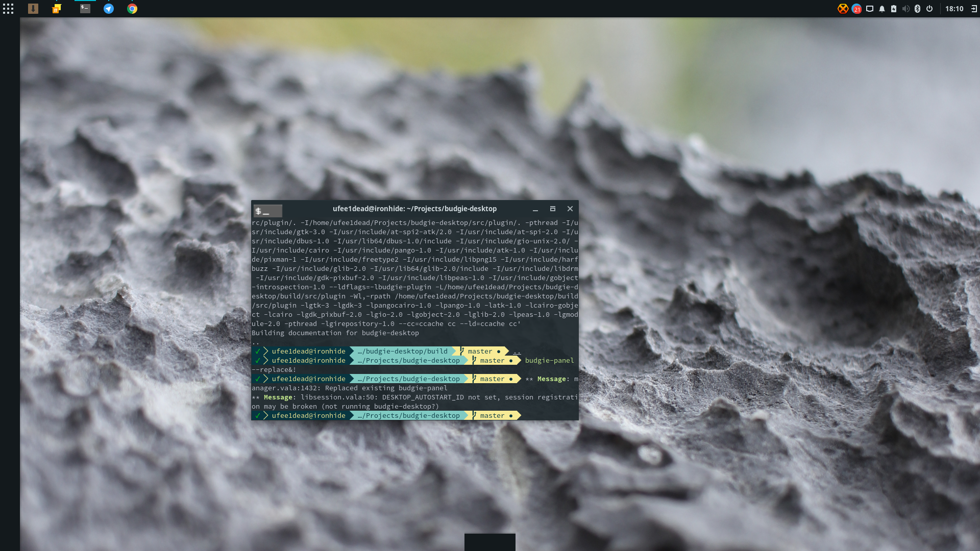980x551 pixels.
Task: Check the battery charging indicator
Action: pyautogui.click(x=894, y=9)
